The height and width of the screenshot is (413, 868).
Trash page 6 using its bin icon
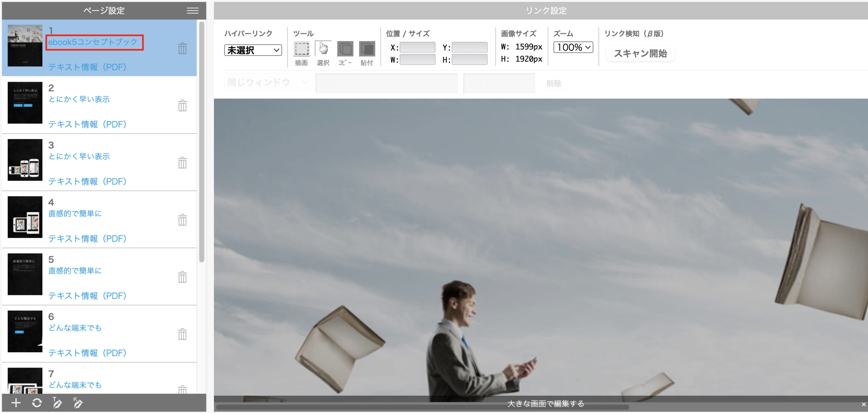(x=182, y=334)
